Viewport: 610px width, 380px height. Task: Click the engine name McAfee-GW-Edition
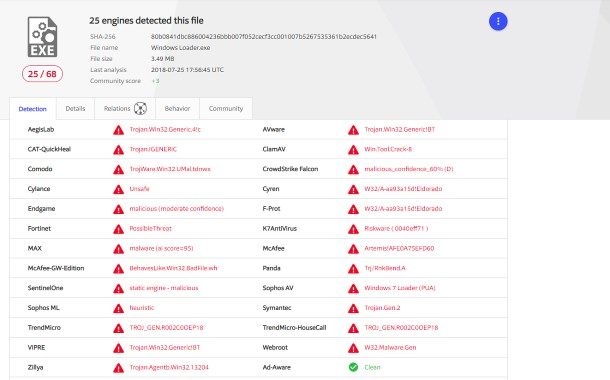coord(56,268)
